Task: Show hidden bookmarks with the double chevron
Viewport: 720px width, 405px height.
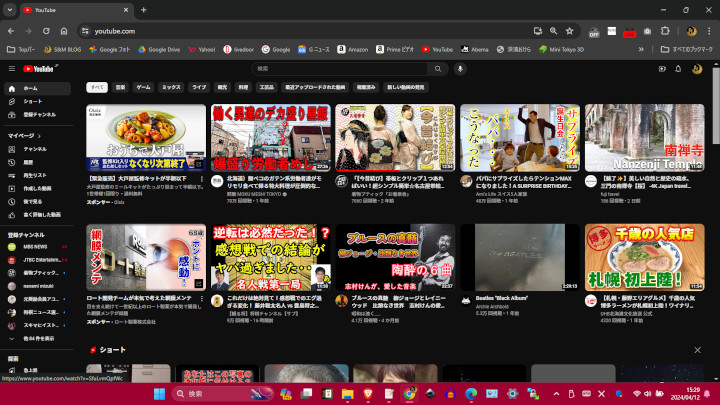Action: pos(641,49)
